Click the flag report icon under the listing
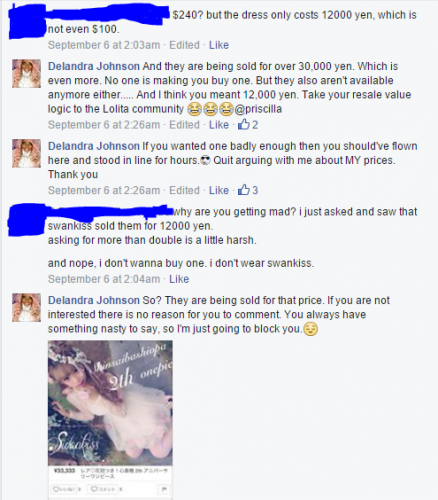Viewport: 438px width, 500px height. pyautogui.click(x=165, y=489)
